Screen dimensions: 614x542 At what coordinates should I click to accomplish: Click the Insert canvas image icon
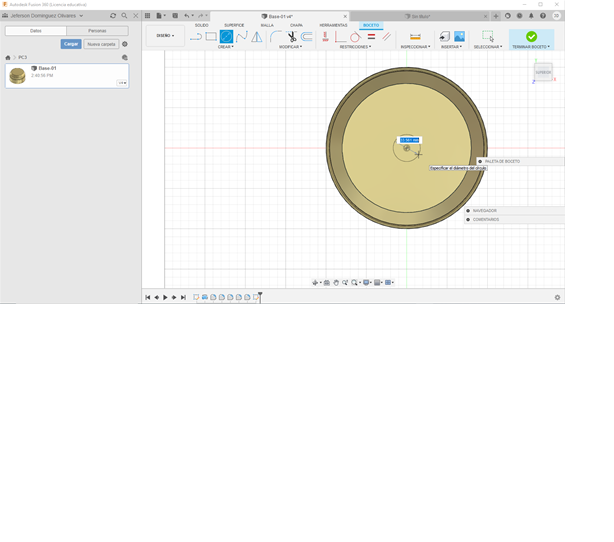pos(459,37)
